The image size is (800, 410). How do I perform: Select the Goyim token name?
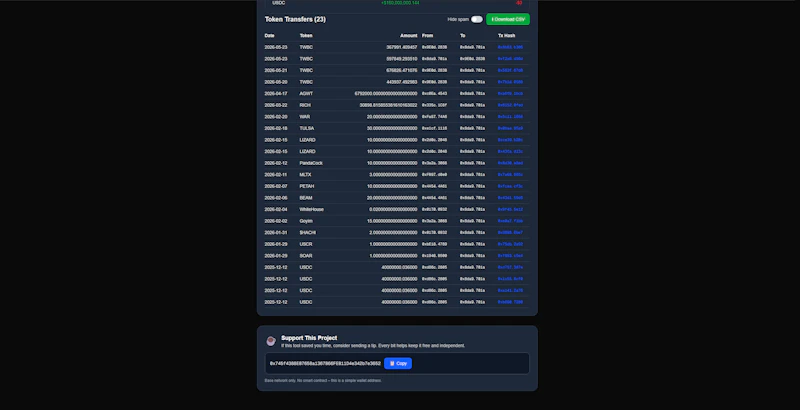click(306, 221)
